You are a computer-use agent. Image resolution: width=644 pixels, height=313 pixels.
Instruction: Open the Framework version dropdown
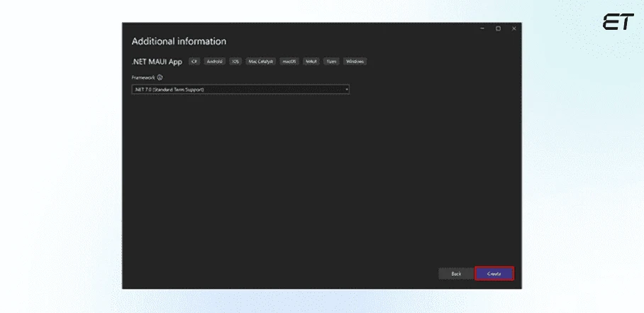pos(240,89)
